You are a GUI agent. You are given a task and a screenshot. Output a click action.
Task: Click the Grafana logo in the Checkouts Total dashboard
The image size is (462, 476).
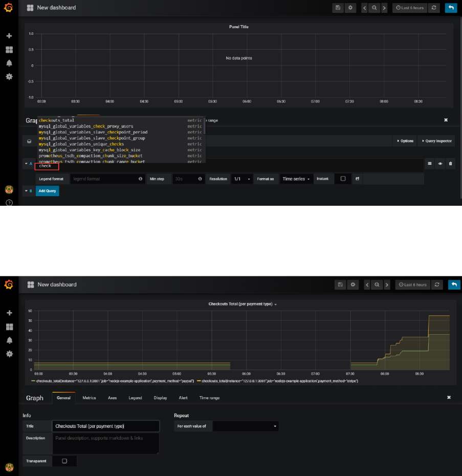pos(9,285)
